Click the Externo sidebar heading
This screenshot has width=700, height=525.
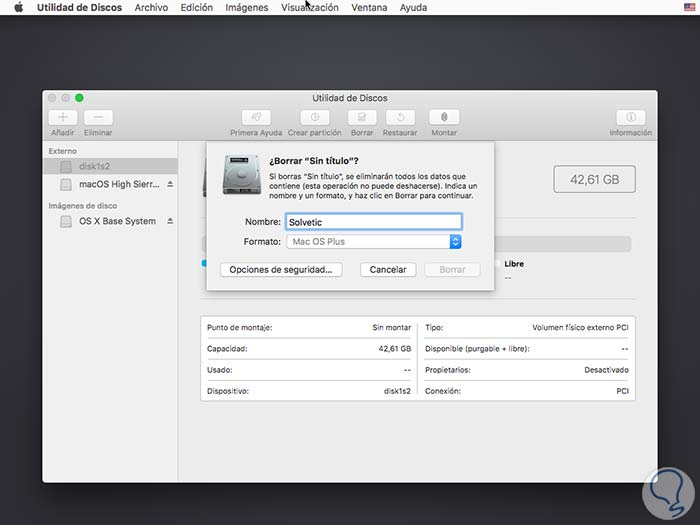pyautogui.click(x=62, y=151)
